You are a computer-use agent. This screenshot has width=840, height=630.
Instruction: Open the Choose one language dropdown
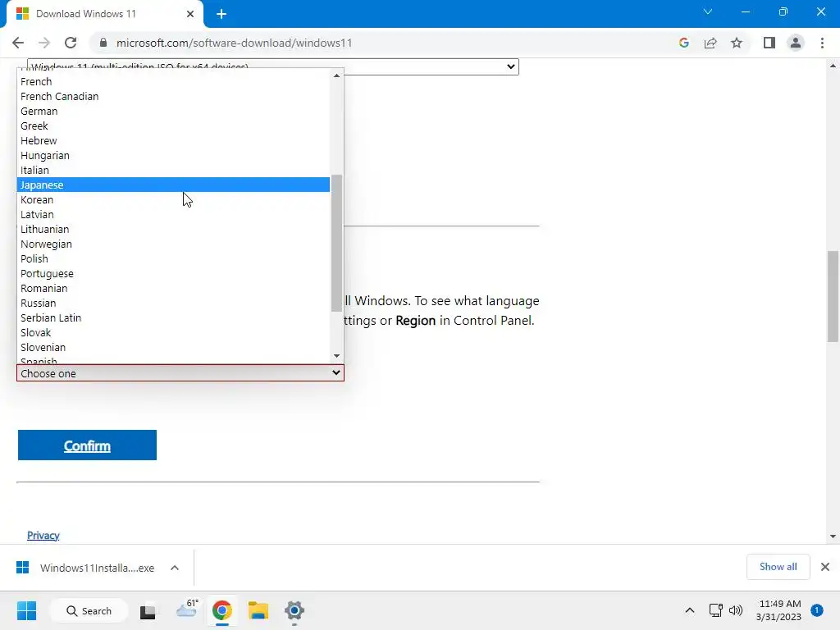pyautogui.click(x=180, y=373)
